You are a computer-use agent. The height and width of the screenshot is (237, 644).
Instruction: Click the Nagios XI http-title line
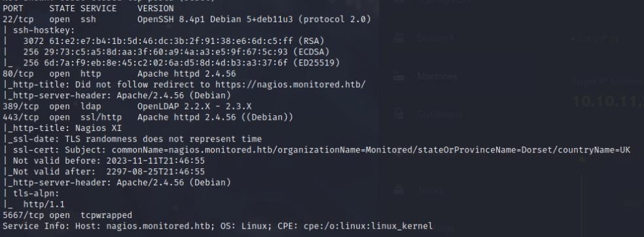coord(62,128)
